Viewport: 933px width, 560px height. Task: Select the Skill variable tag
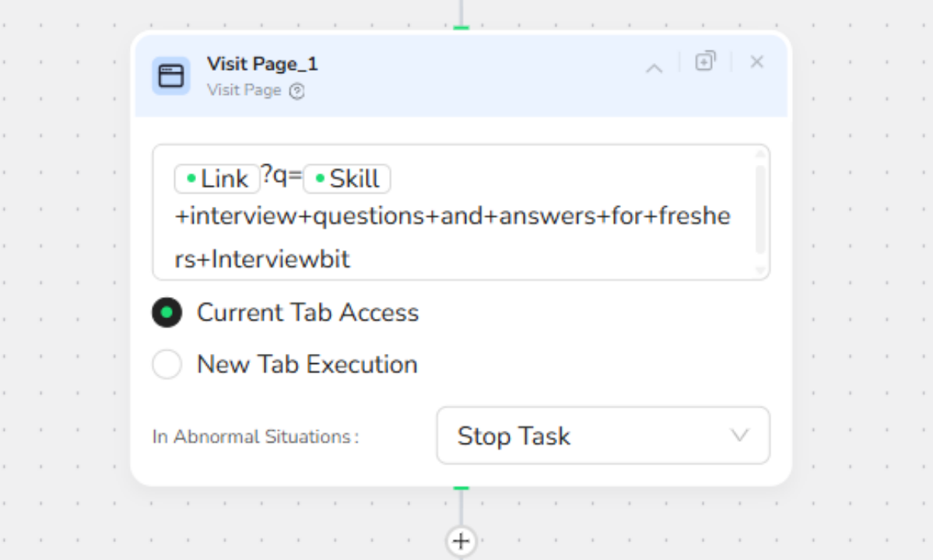click(x=347, y=179)
